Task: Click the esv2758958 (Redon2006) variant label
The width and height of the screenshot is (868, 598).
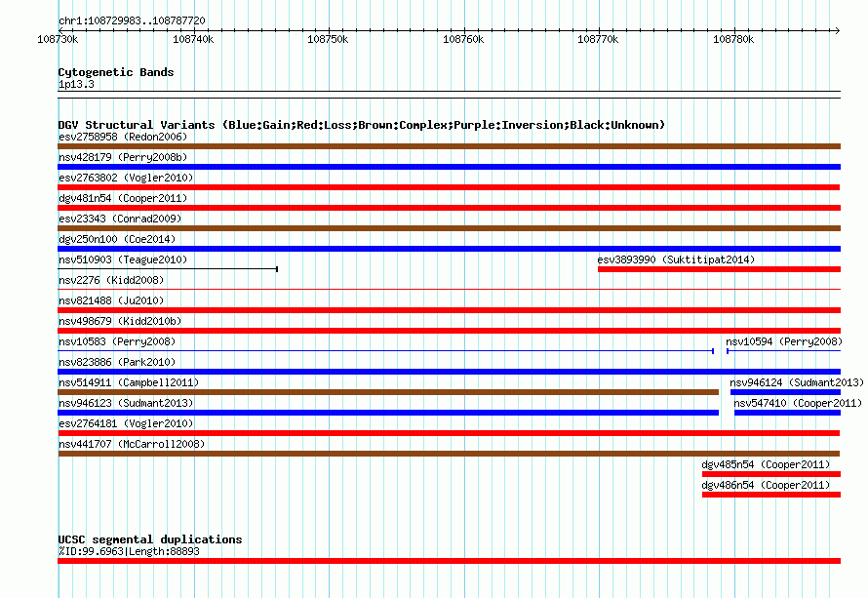Action: point(123,137)
